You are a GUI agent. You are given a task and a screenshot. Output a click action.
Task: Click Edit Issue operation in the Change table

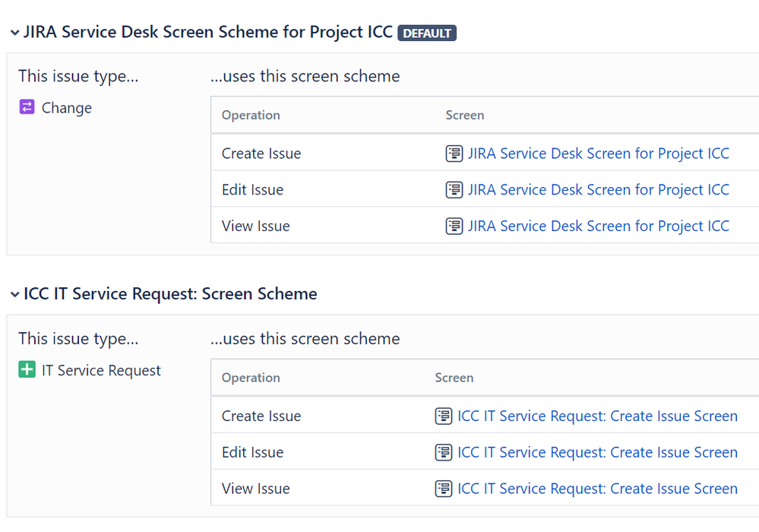[253, 190]
